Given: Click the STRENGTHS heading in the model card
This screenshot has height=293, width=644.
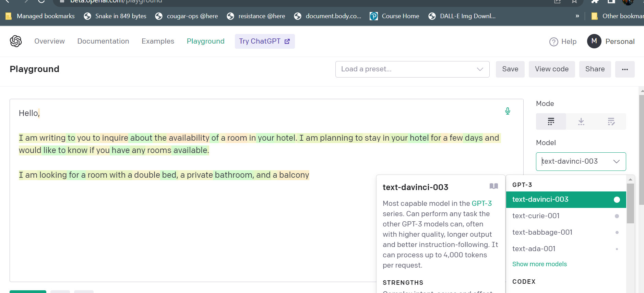Looking at the screenshot, I should [403, 283].
